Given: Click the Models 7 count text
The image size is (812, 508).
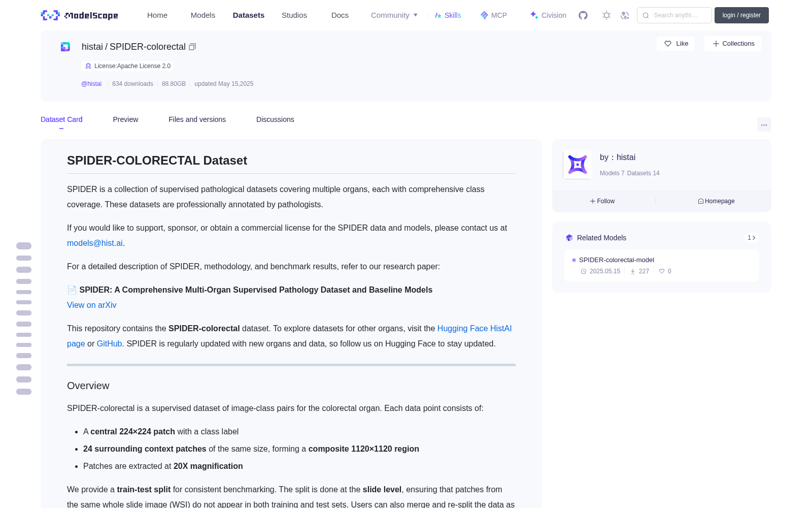Looking at the screenshot, I should tap(612, 173).
